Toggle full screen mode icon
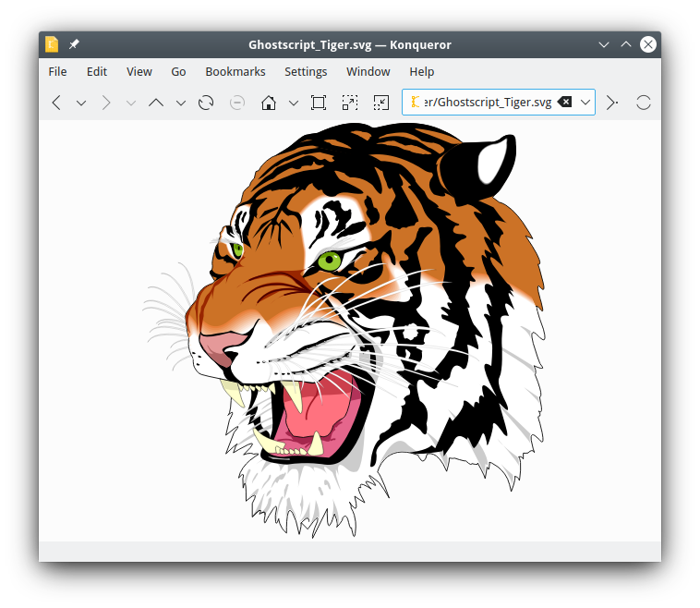 (319, 103)
